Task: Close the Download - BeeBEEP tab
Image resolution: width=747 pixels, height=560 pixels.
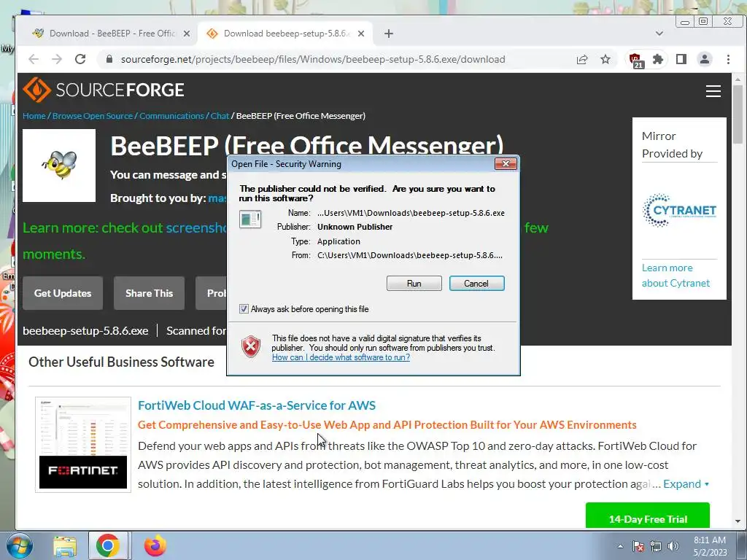Action: tap(187, 34)
